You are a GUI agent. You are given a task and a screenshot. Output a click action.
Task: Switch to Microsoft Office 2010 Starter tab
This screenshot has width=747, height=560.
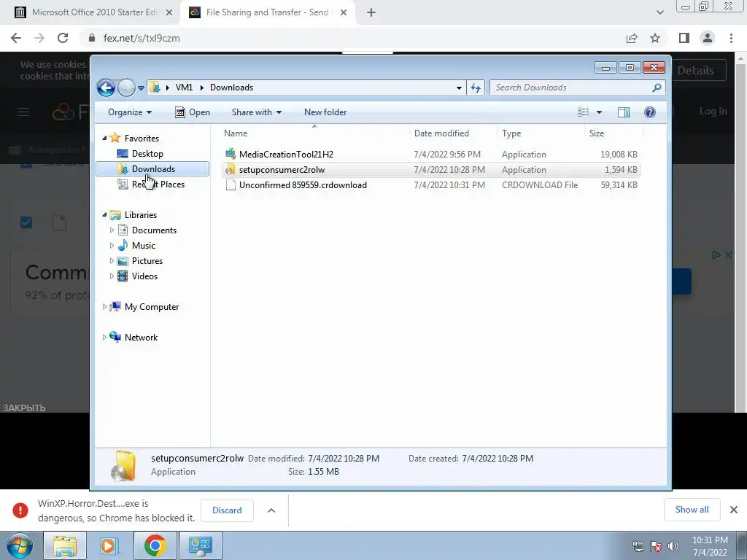[93, 12]
